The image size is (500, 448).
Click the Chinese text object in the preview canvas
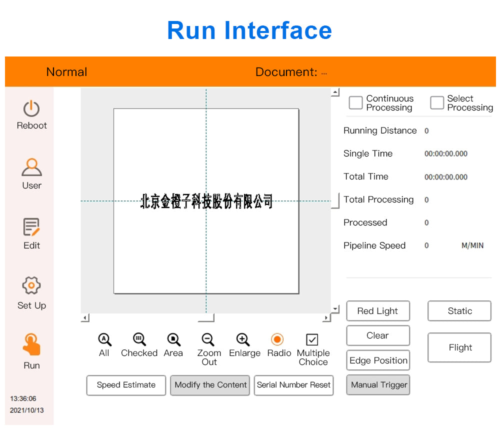pyautogui.click(x=206, y=201)
